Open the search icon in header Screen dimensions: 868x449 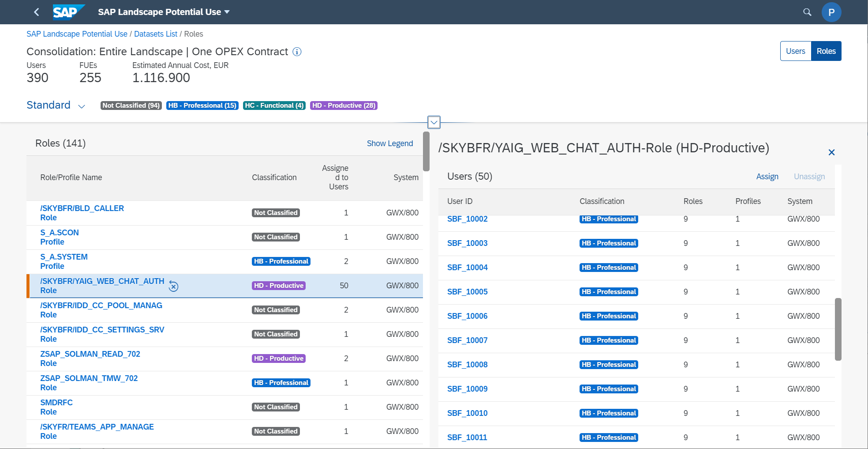pos(807,12)
